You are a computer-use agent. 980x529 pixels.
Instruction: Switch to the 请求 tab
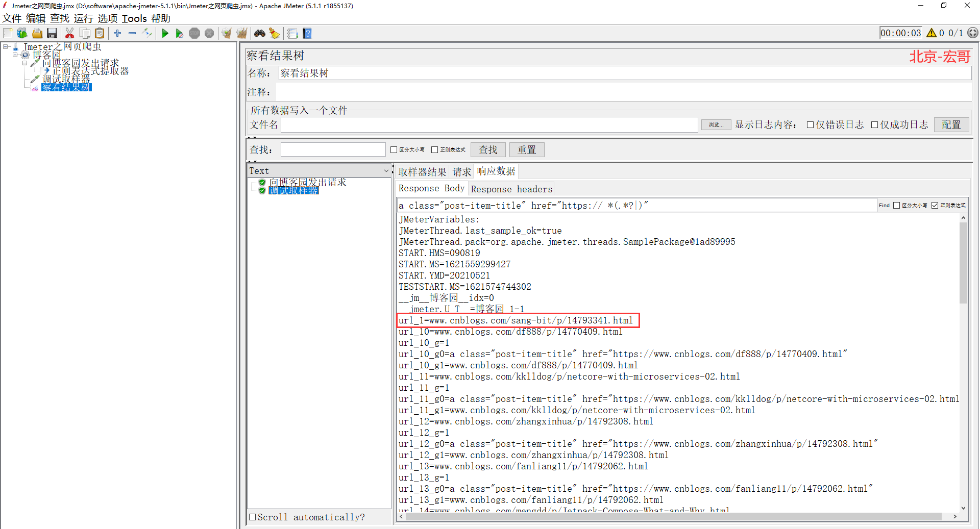(x=462, y=172)
